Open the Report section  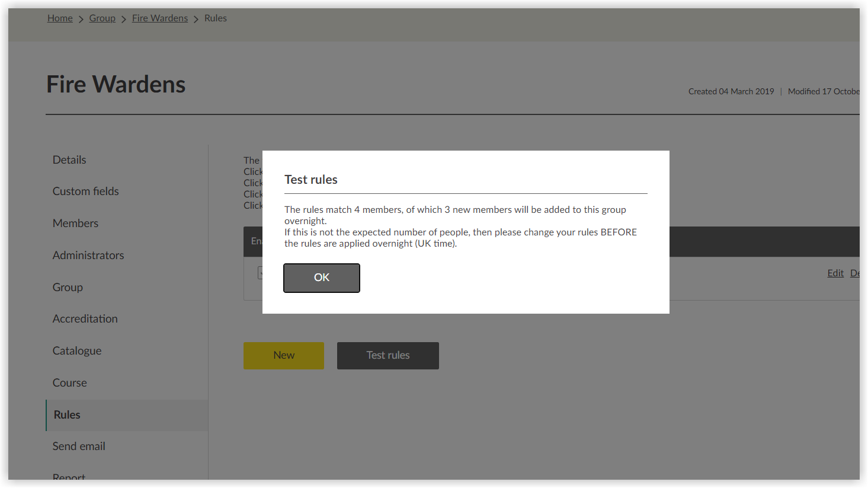(69, 476)
